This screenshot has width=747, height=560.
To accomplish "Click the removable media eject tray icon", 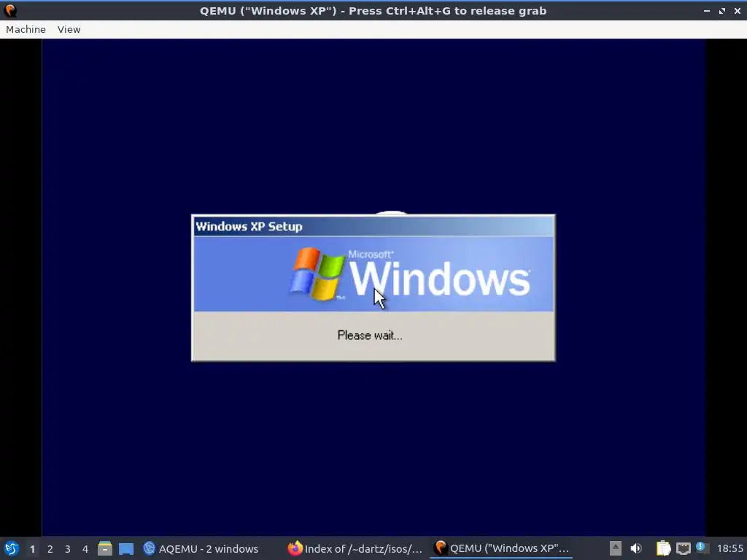I will [x=616, y=548].
